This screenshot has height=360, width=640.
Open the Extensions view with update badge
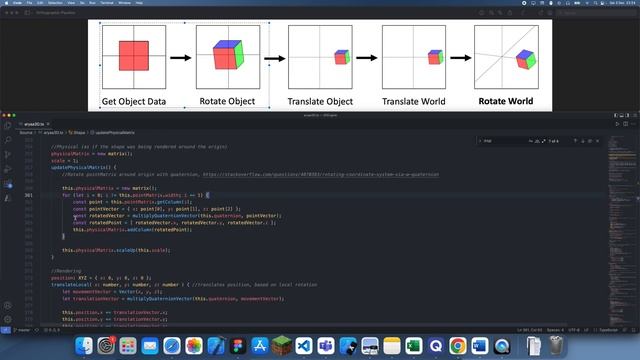7,184
